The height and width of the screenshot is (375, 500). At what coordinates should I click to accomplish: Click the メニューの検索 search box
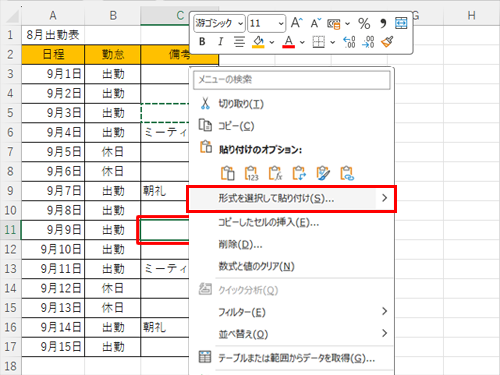click(292, 80)
